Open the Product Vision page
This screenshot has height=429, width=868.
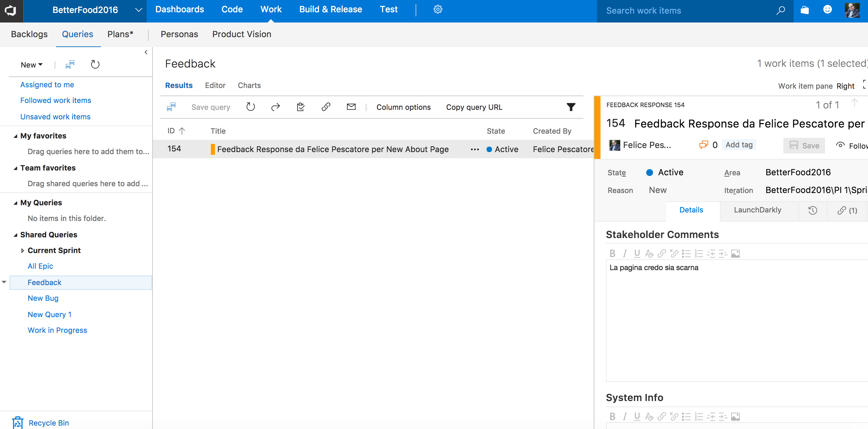click(242, 34)
